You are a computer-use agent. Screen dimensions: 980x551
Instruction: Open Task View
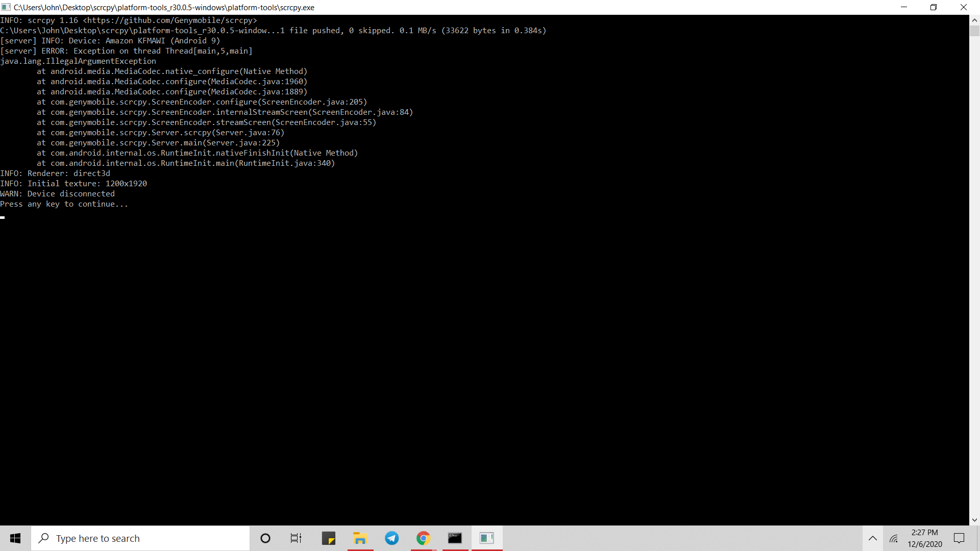pos(296,538)
